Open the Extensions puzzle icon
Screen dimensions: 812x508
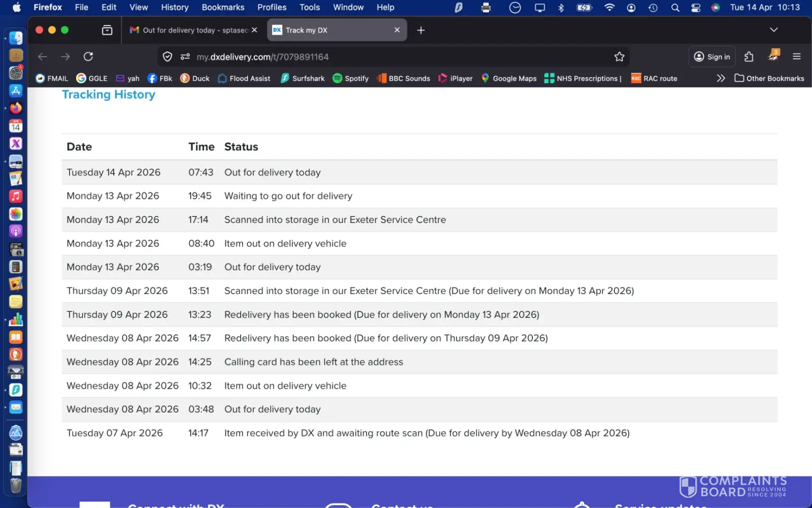(x=749, y=57)
